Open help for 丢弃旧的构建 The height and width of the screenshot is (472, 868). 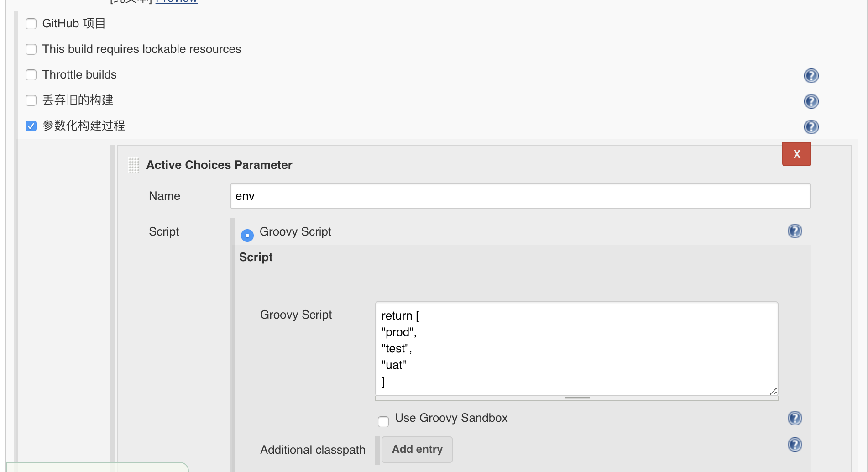811,101
